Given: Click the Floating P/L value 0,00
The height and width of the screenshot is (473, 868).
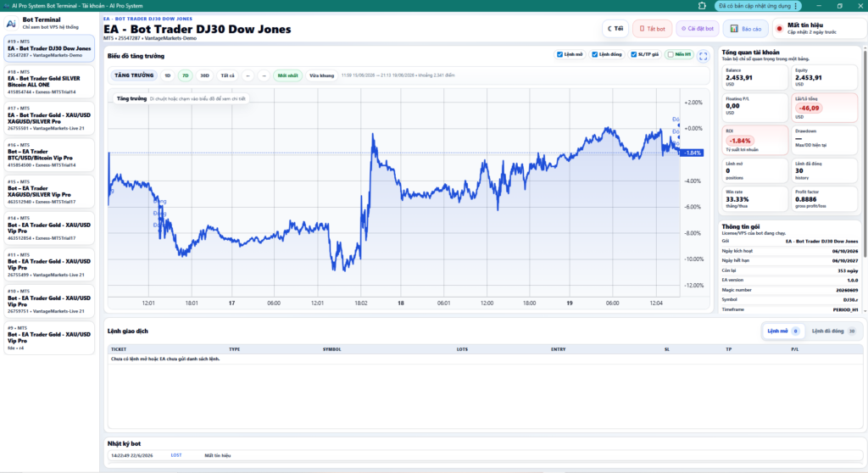Looking at the screenshot, I should tap(732, 106).
